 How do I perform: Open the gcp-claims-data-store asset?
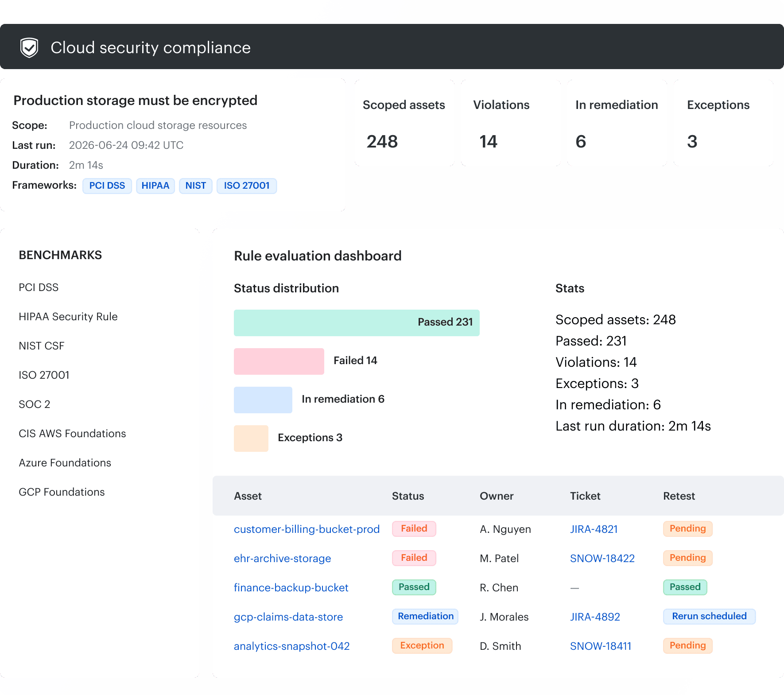pos(288,617)
